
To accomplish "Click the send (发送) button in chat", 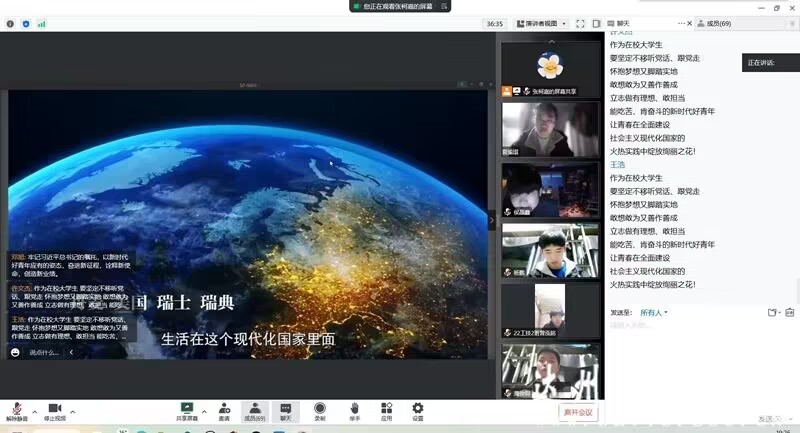I will (768, 419).
